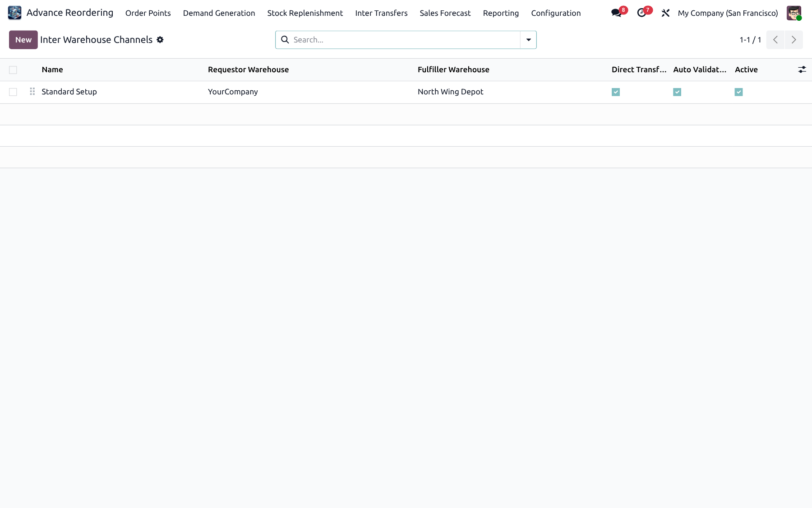The height and width of the screenshot is (508, 812).
Task: Open the Standard Setup record
Action: [69, 92]
